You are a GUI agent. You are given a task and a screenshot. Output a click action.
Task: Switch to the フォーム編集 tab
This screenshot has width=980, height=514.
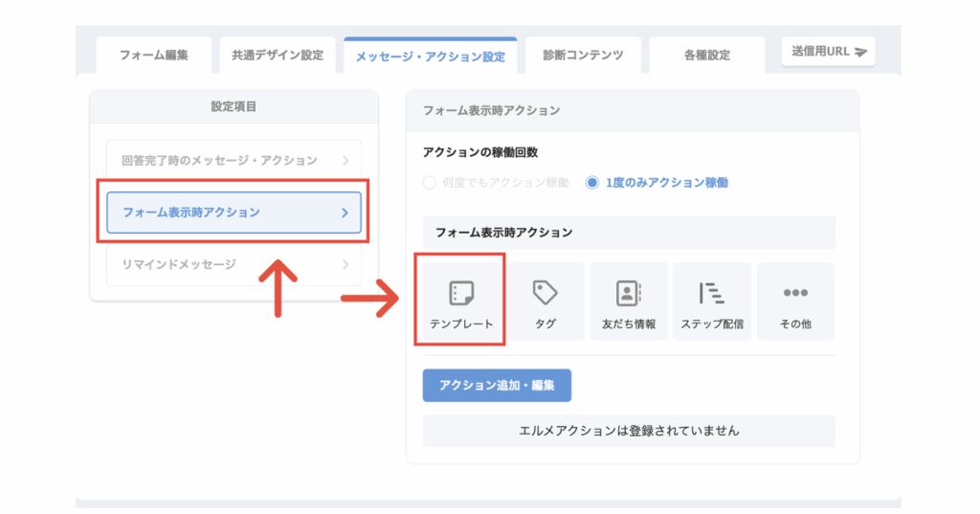click(154, 55)
